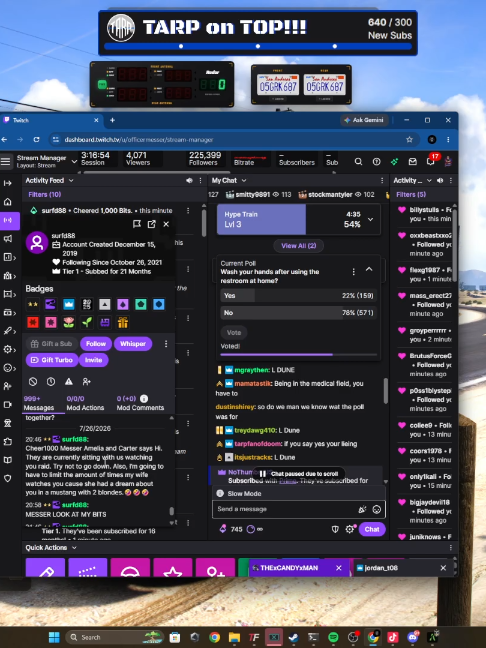Viewport: 486px width, 648px height.
Task: Collapse the Current Poll panel chevron
Action: (x=369, y=269)
